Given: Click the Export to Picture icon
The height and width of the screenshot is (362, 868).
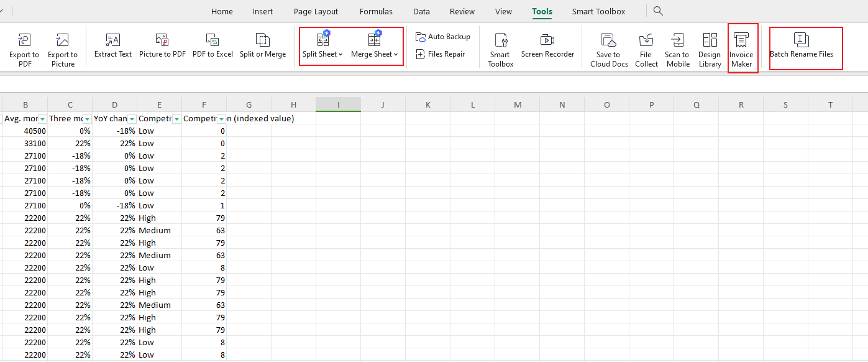Looking at the screenshot, I should click(63, 41).
